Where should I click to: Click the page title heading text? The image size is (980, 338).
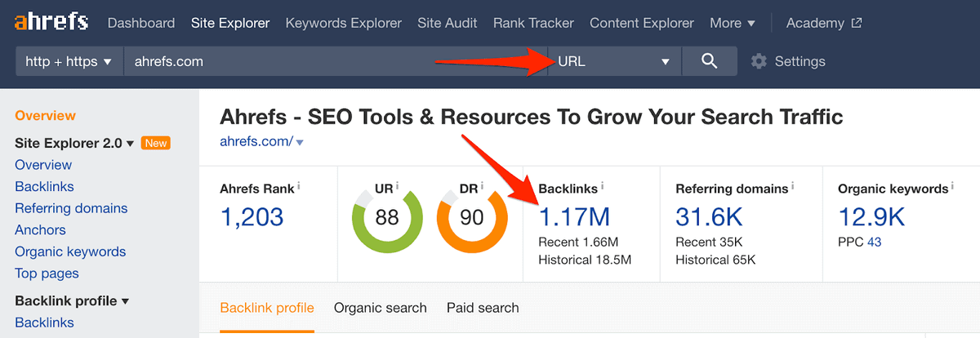coord(532,116)
